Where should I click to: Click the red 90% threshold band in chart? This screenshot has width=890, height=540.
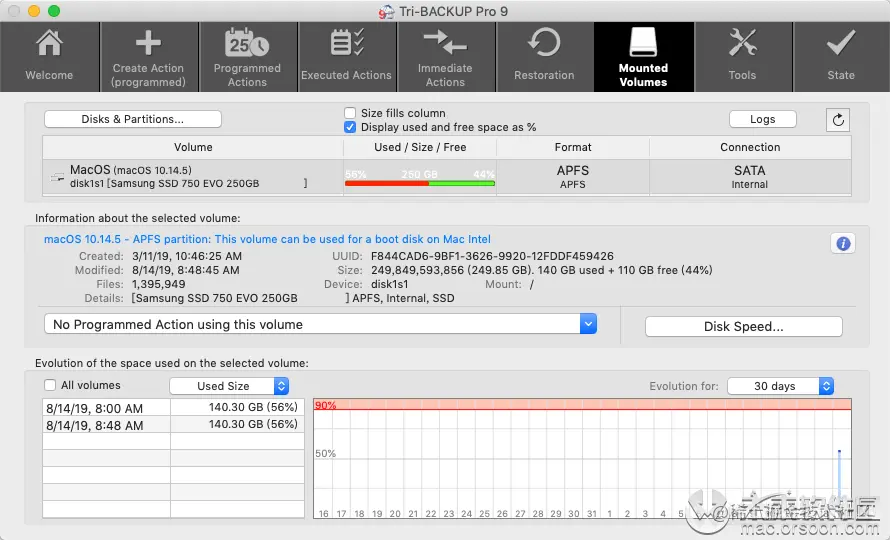click(x=582, y=404)
